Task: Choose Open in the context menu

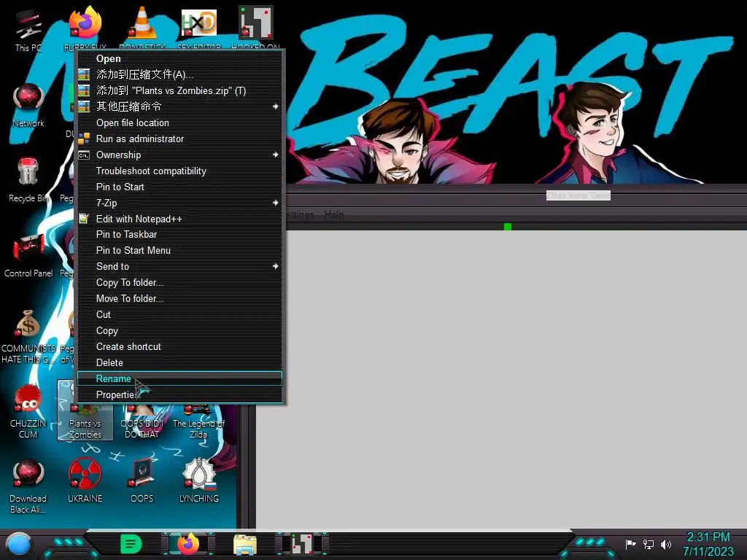Action: coord(179,58)
